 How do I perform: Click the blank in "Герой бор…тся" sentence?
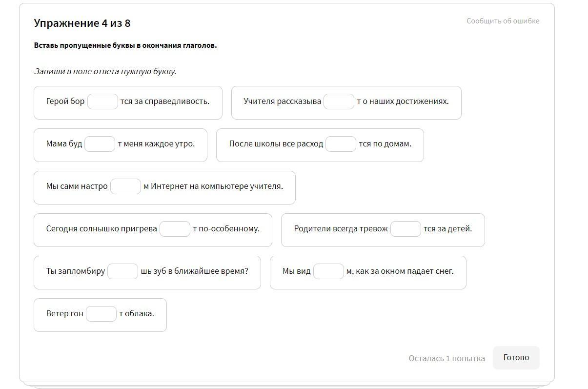pyautogui.click(x=102, y=102)
